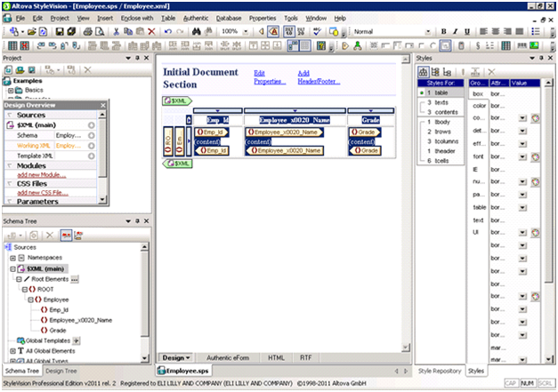Click the Print icon in toolbar
558x392 pixels.
87,32
